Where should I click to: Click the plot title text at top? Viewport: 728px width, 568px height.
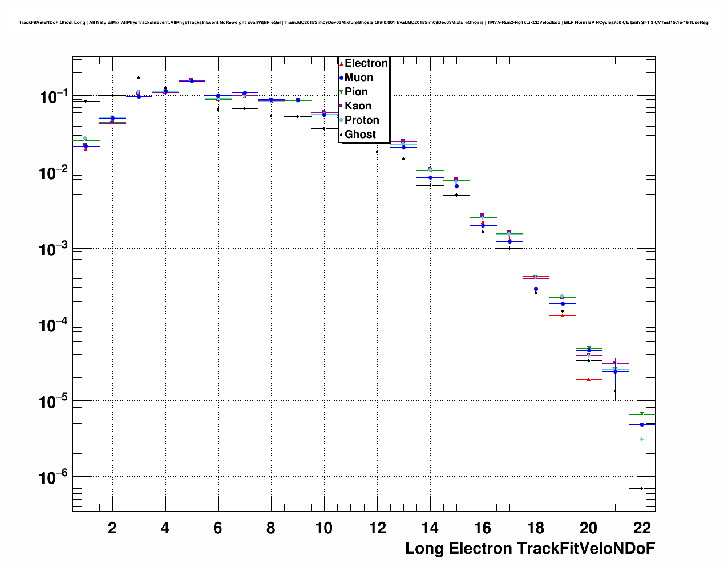pyautogui.click(x=363, y=22)
